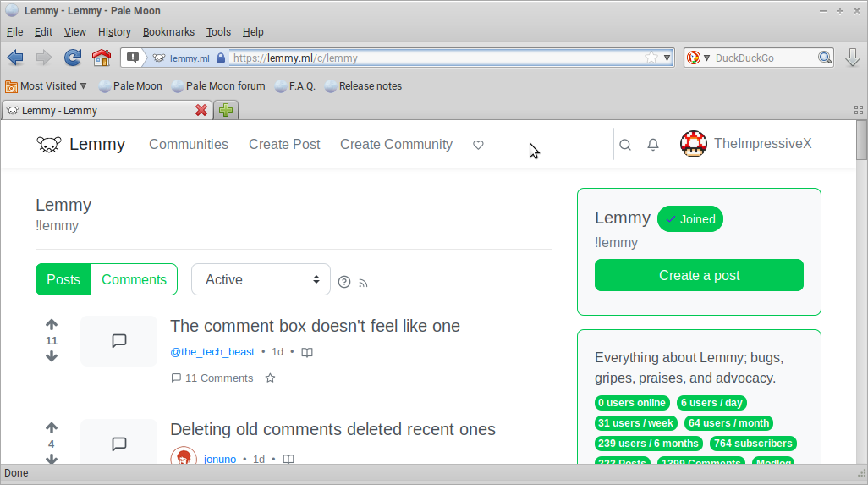Click the 764 subscribers badge
868x485 pixels.
(x=753, y=444)
